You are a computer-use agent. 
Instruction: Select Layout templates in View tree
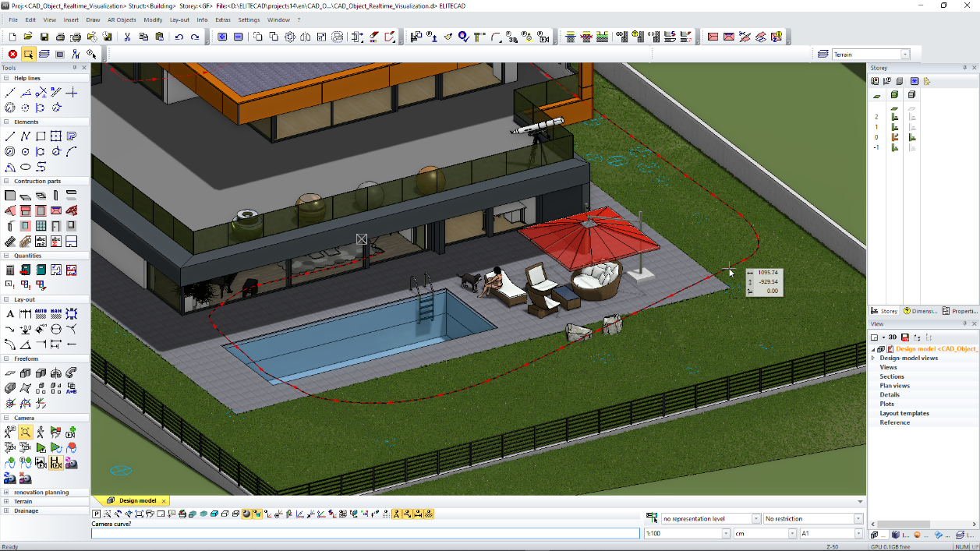click(x=904, y=413)
